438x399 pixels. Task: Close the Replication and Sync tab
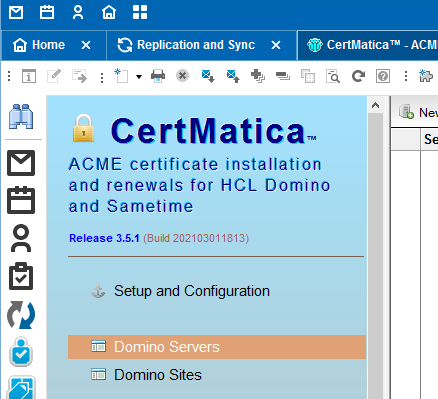tap(276, 45)
